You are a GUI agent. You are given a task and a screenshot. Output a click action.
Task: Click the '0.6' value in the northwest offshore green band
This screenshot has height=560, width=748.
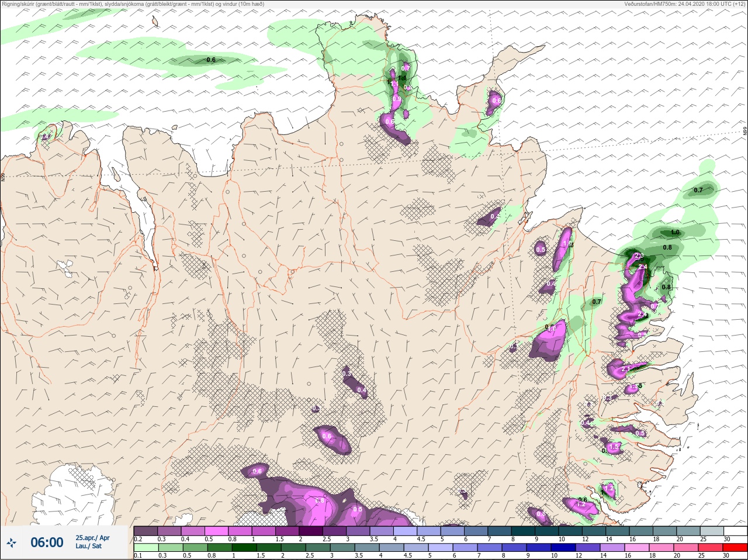click(x=211, y=60)
